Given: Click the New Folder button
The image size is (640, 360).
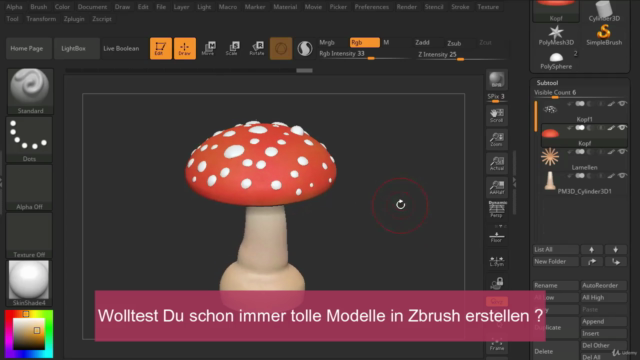Looking at the screenshot, I should (x=556, y=262).
